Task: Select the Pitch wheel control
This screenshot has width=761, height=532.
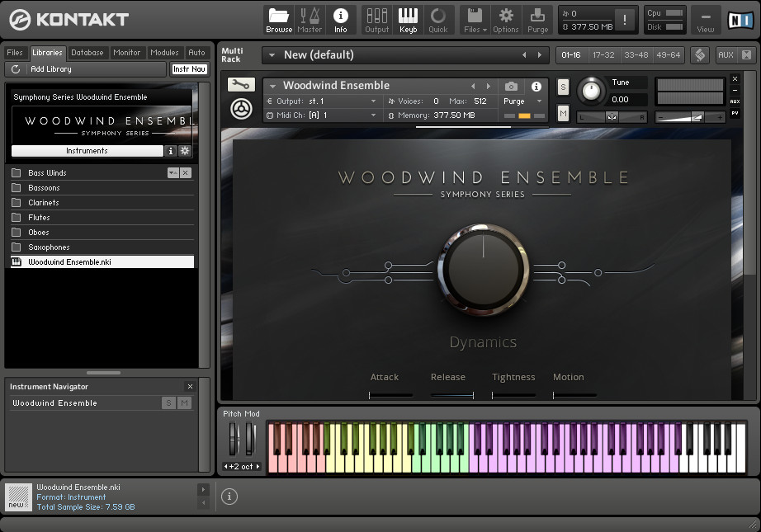Action: (234, 439)
